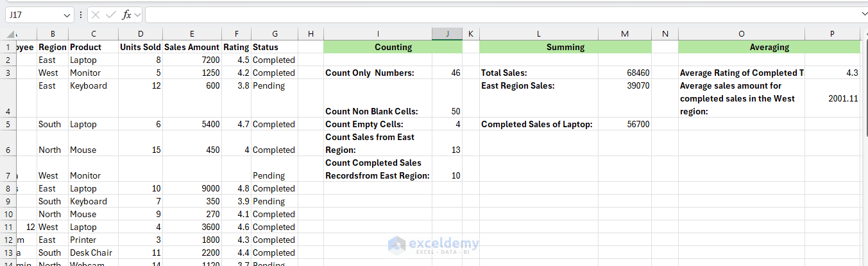
Task: Click the green Averaging header cell
Action: click(x=769, y=47)
